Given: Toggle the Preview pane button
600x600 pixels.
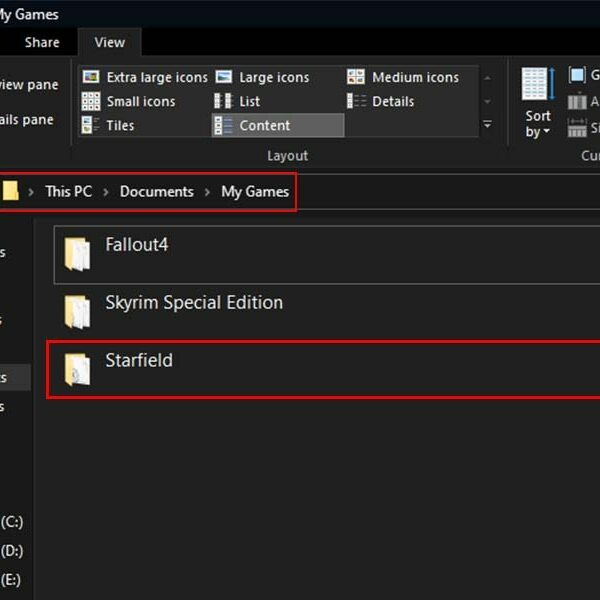Looking at the screenshot, I should (x=29, y=85).
